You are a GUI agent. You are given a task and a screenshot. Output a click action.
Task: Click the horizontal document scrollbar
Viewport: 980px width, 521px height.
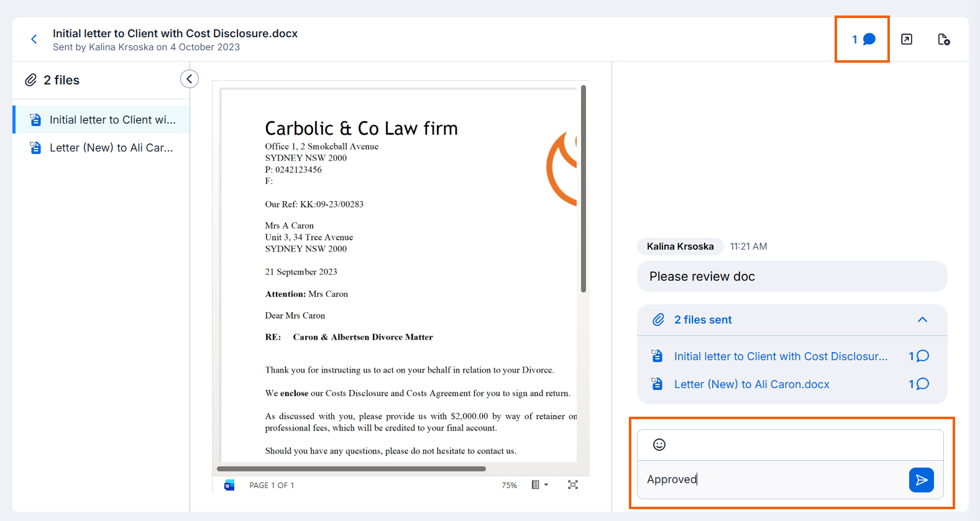[x=351, y=469]
